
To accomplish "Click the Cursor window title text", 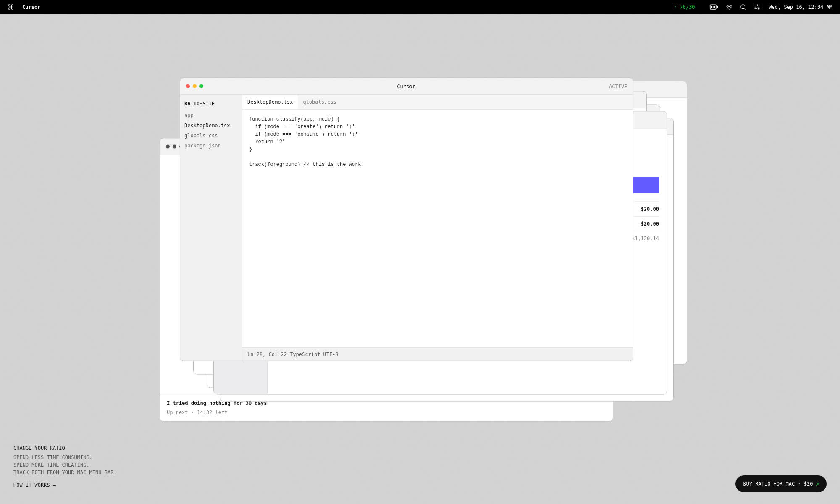I will 406,87.
